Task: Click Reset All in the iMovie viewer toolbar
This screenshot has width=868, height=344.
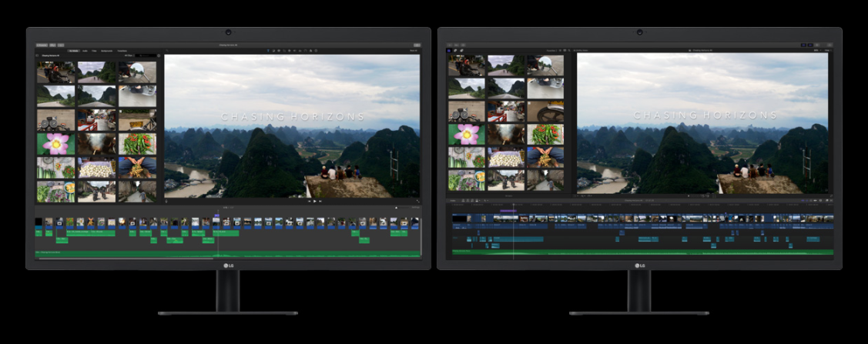Action: 414,51
